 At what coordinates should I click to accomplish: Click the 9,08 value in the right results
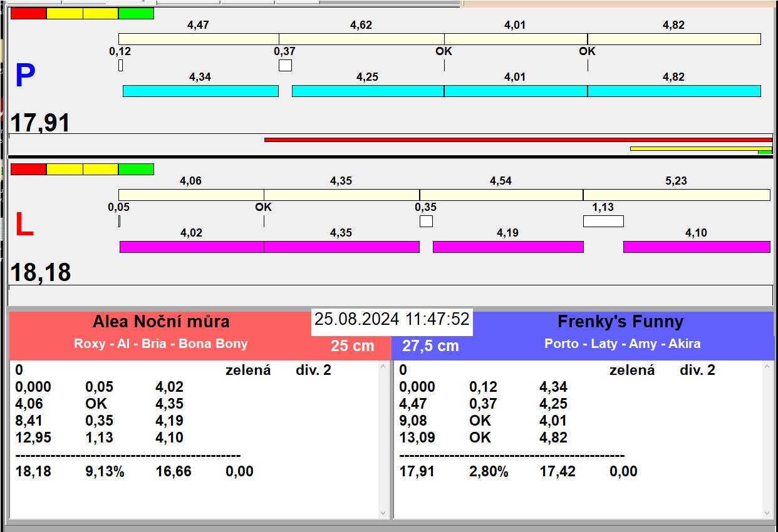(x=414, y=421)
